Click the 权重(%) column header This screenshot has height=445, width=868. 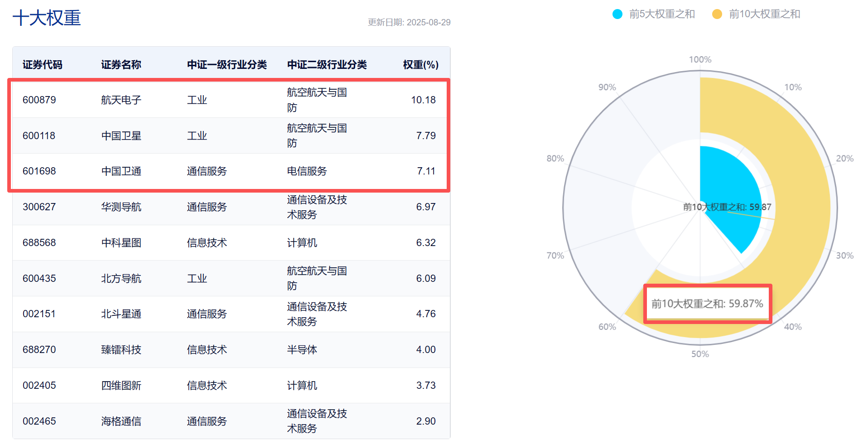421,65
